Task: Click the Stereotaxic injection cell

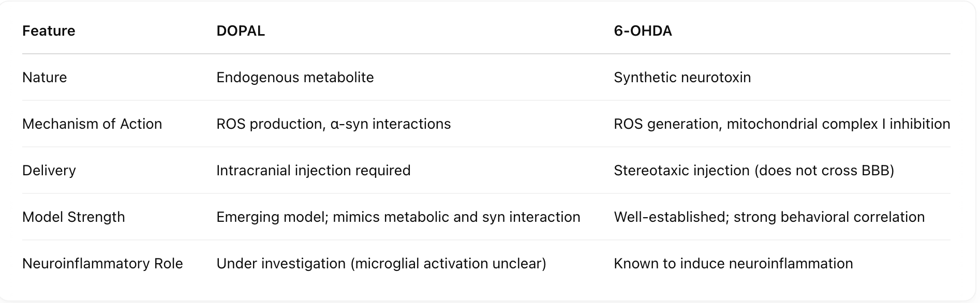Action: [754, 171]
